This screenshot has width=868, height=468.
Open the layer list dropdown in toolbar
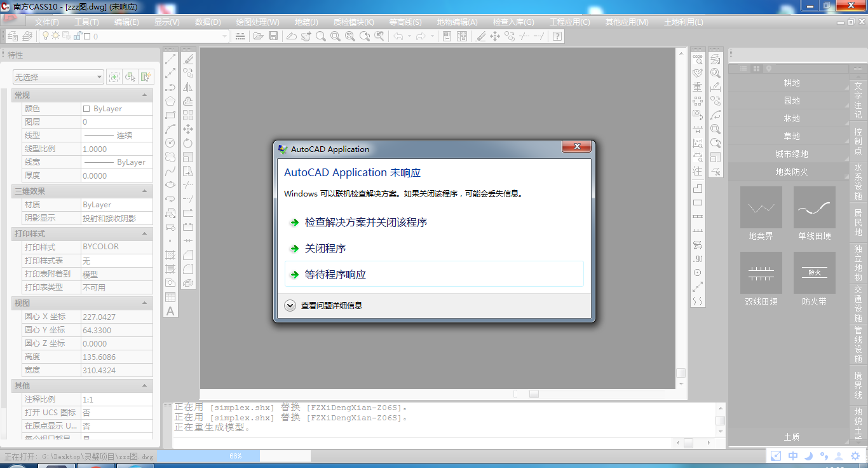pyautogui.click(x=224, y=36)
